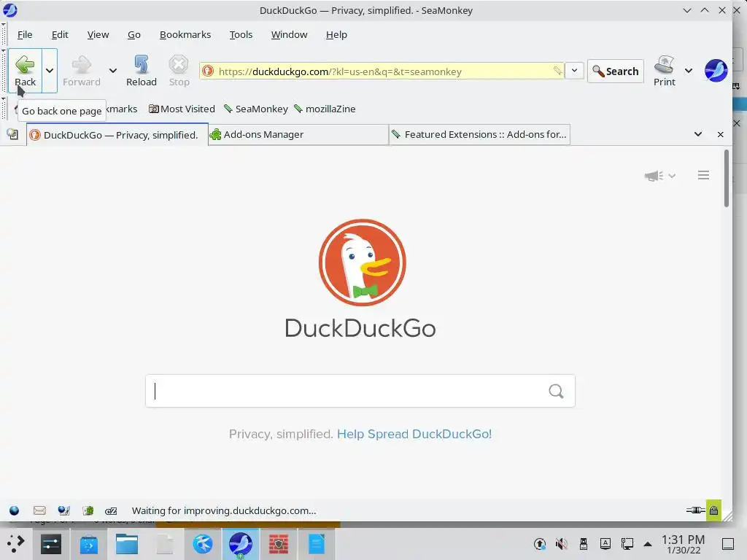Open Address Book status bar icon
The image size is (747, 560).
click(88, 511)
